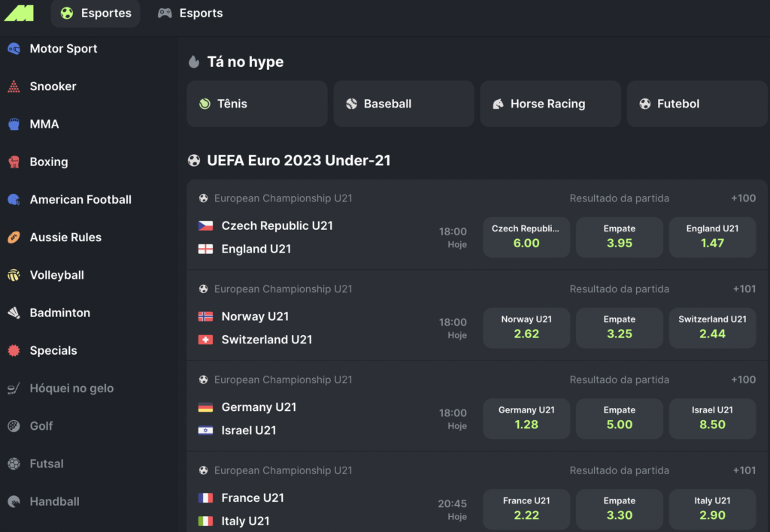
Task: Bet on Czech Republic U21 at 6.00
Action: pyautogui.click(x=526, y=237)
